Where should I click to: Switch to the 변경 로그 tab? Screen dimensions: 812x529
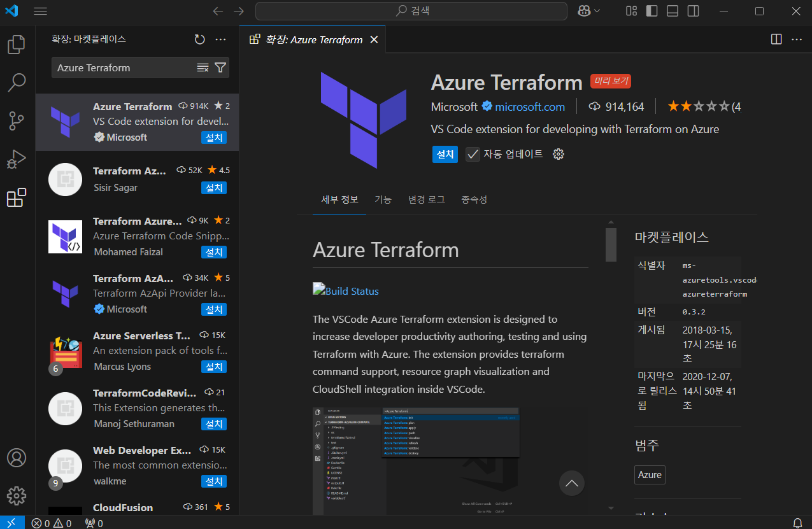[x=427, y=199]
